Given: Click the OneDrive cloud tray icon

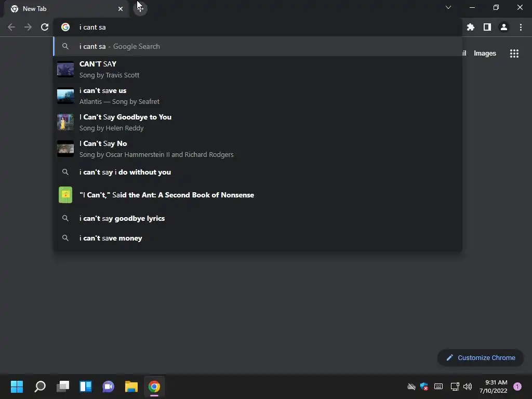Looking at the screenshot, I should coord(411,387).
